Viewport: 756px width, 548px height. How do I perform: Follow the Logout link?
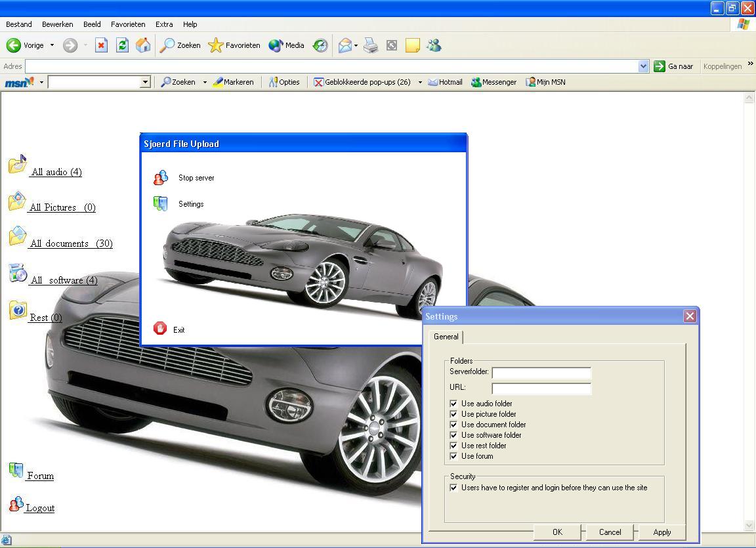point(39,508)
